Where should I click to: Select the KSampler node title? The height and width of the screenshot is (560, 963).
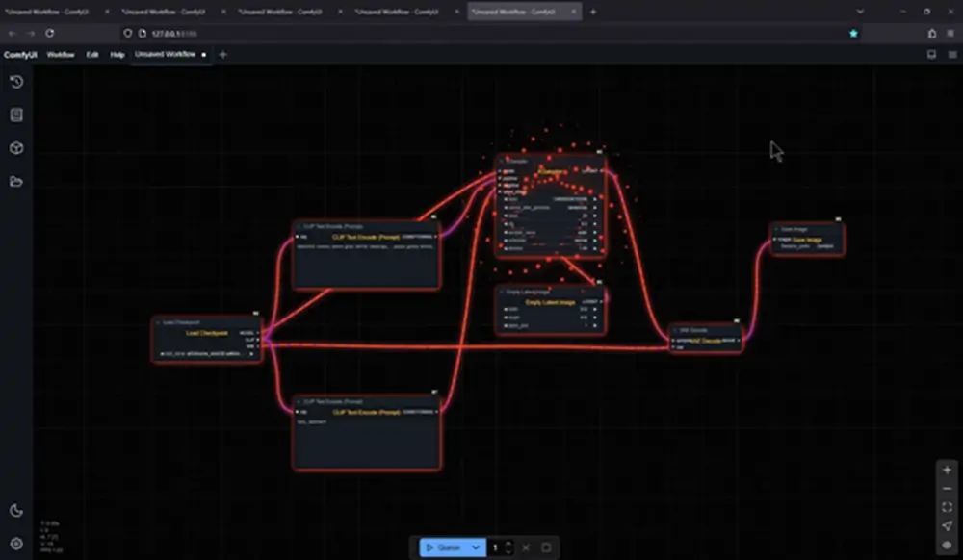pyautogui.click(x=517, y=162)
